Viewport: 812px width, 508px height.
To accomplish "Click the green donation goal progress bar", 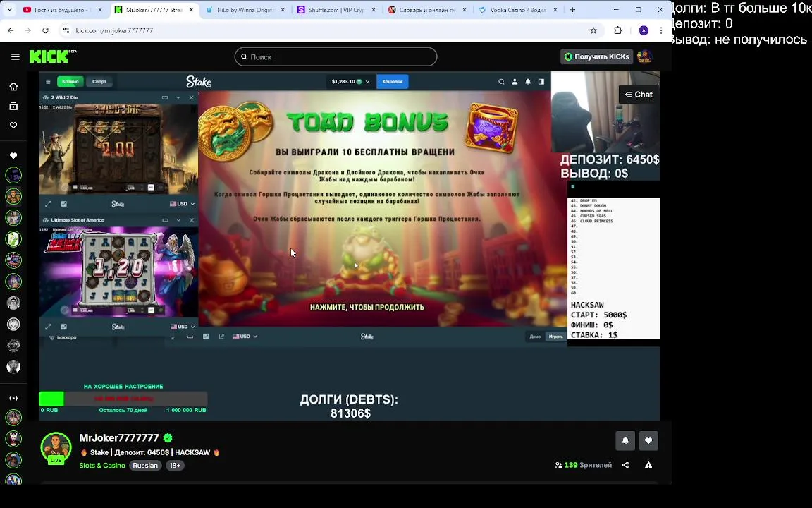I will pyautogui.click(x=123, y=399).
